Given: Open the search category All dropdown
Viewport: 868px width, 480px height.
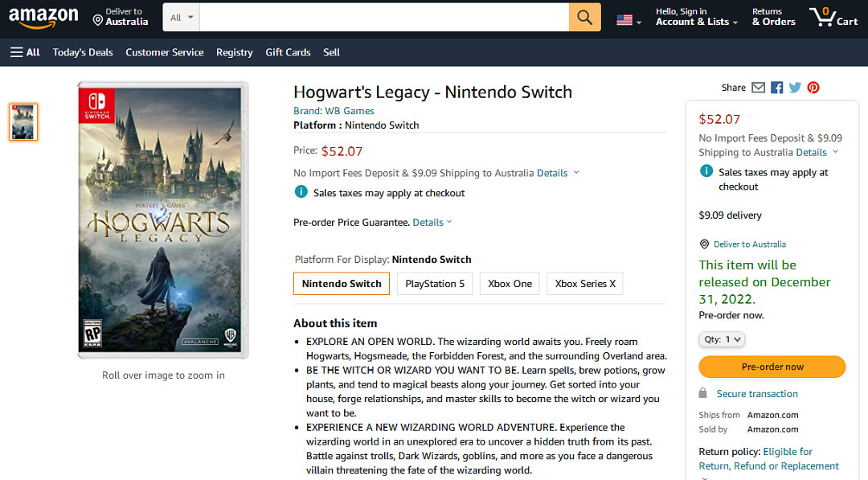Looking at the screenshot, I should (181, 18).
